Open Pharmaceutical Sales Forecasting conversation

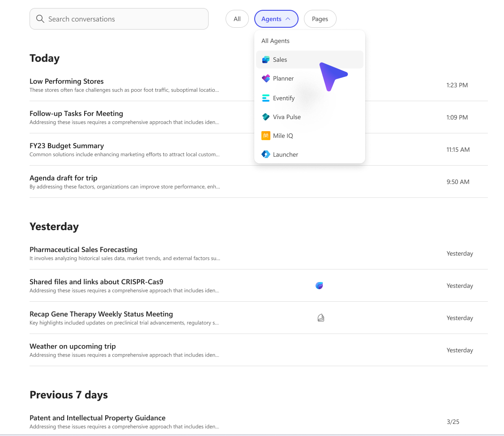point(83,250)
